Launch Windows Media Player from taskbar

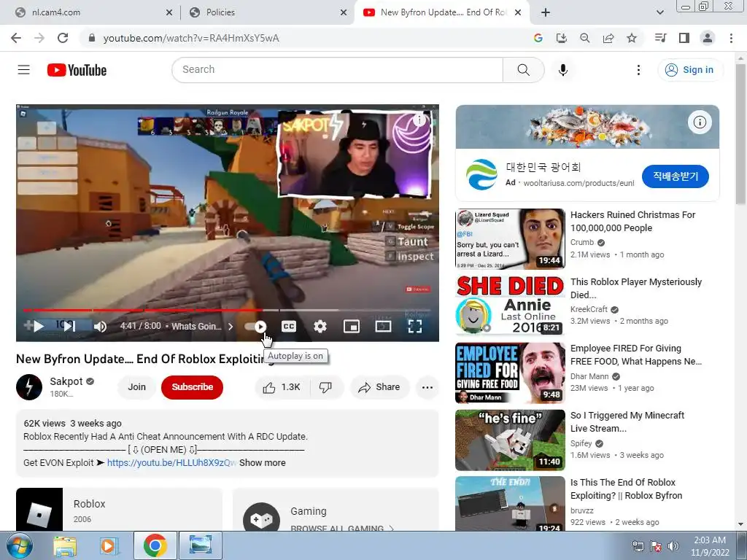(109, 546)
